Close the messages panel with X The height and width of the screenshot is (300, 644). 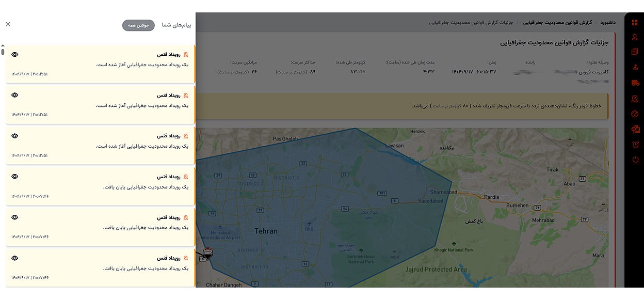pos(8,24)
